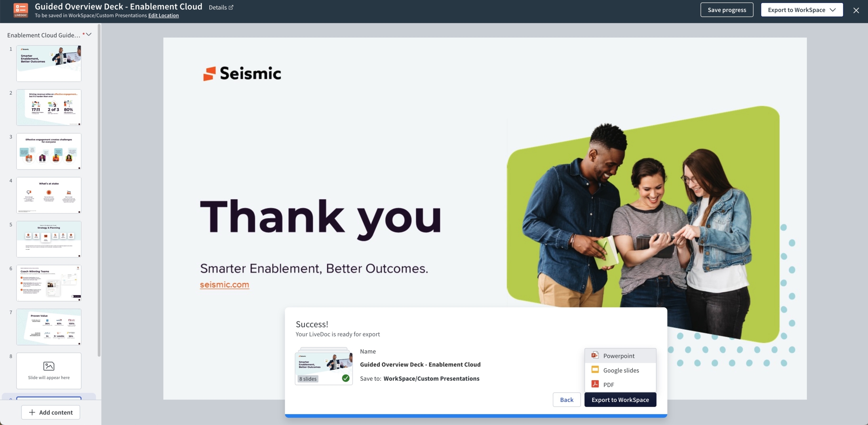This screenshot has height=425, width=868.
Task: Select slide 6 Coach Winning Teams thumbnail
Action: pos(49,283)
